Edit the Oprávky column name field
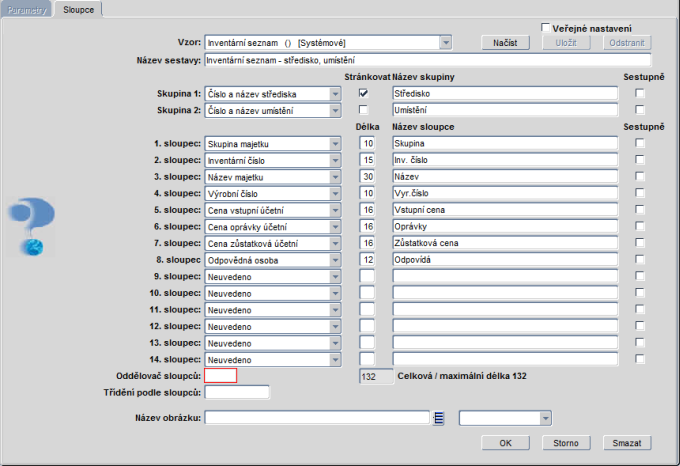This screenshot has height=466, width=680. (x=505, y=226)
